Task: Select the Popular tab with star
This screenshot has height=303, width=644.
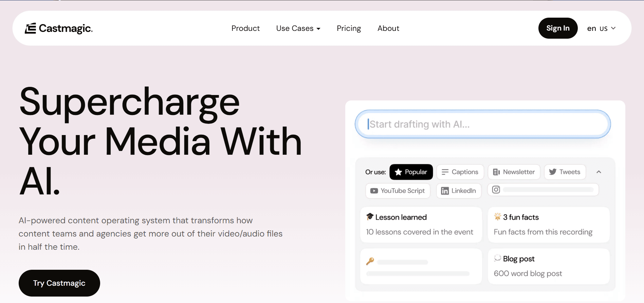Action: [411, 172]
